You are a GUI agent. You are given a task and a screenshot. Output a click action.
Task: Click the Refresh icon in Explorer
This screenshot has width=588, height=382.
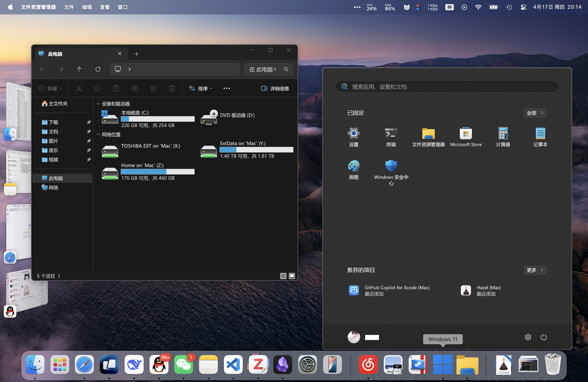point(98,69)
